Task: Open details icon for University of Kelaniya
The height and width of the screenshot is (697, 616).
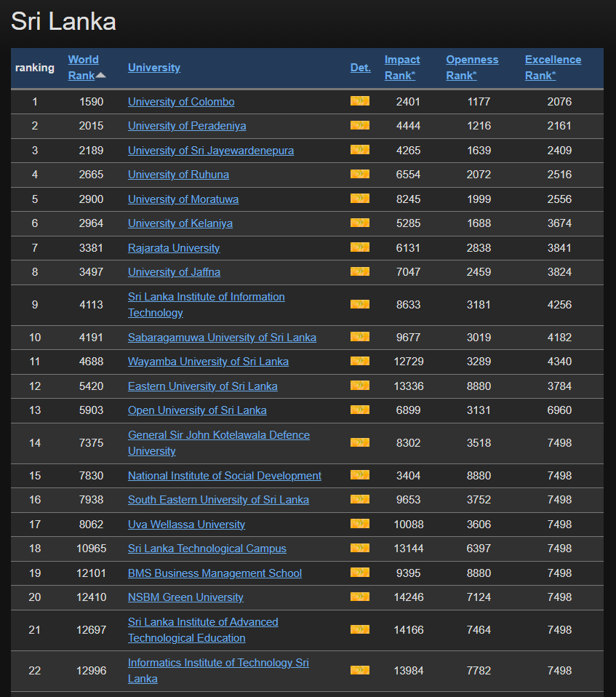Action: point(359,223)
